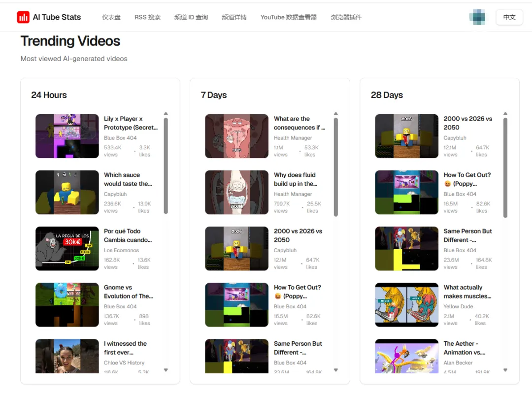Image resolution: width=532 pixels, height=394 pixels.
Task: Open The Aether Animation vs thumbnail
Action: 406,356
